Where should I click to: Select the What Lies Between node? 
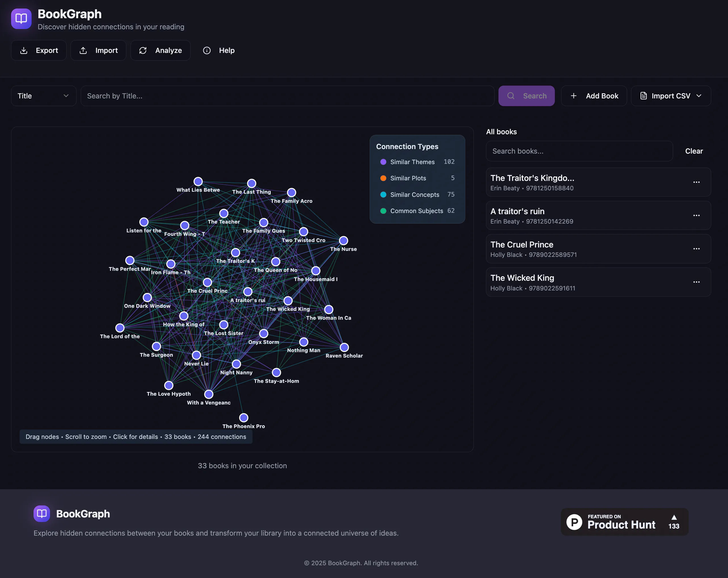tap(198, 181)
